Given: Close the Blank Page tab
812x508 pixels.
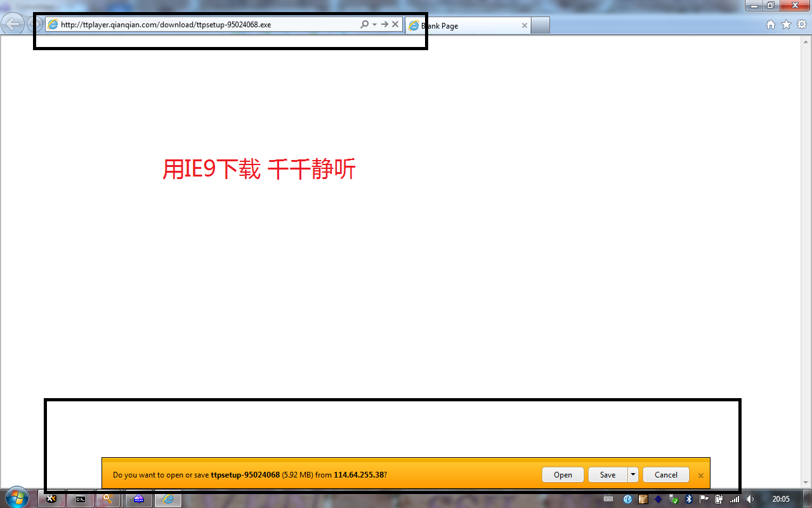Looking at the screenshot, I should pyautogui.click(x=525, y=25).
